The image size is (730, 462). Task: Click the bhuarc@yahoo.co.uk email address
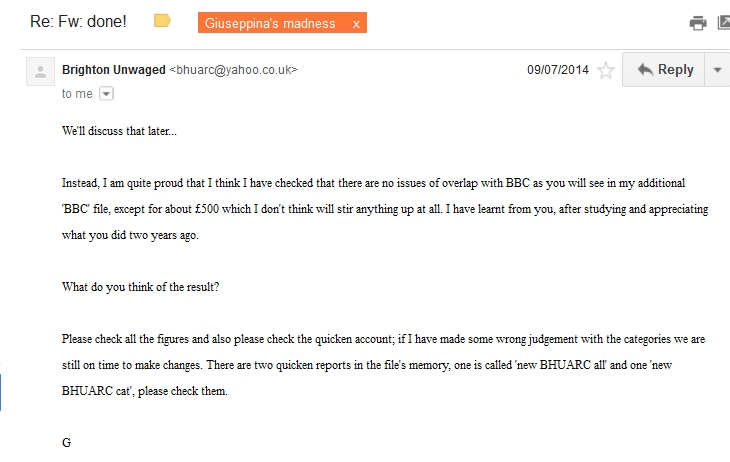tap(234, 70)
